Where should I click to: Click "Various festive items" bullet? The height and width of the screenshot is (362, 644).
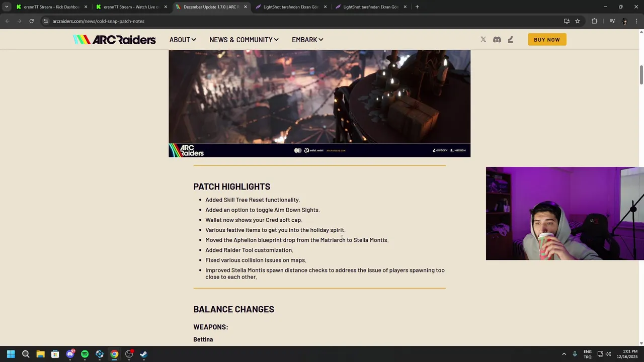[x=275, y=230]
